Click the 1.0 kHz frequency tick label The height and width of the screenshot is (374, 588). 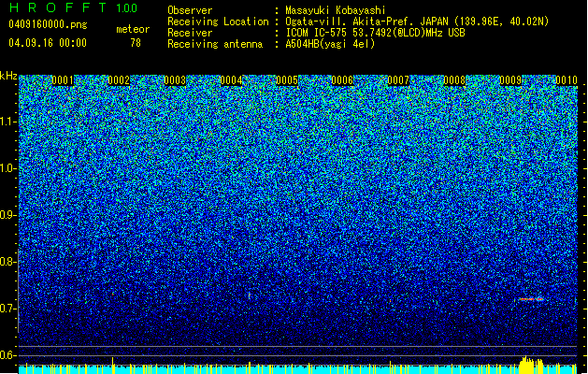click(x=8, y=168)
